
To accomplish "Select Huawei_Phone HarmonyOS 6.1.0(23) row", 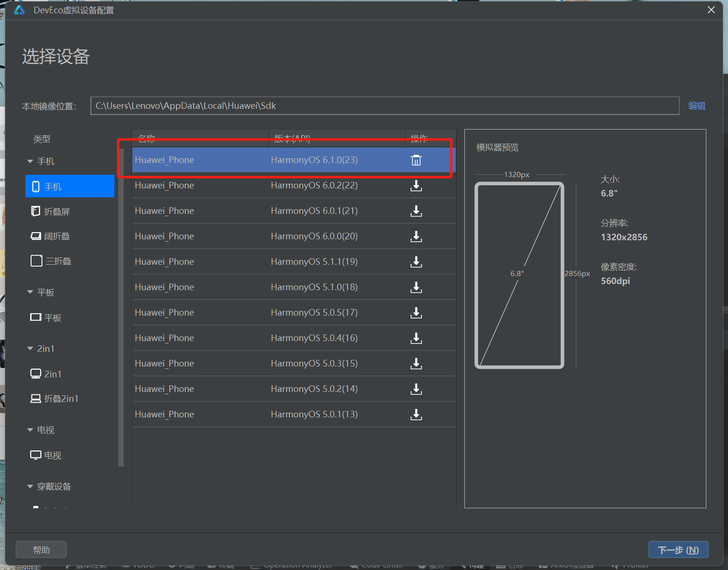I will click(x=294, y=160).
